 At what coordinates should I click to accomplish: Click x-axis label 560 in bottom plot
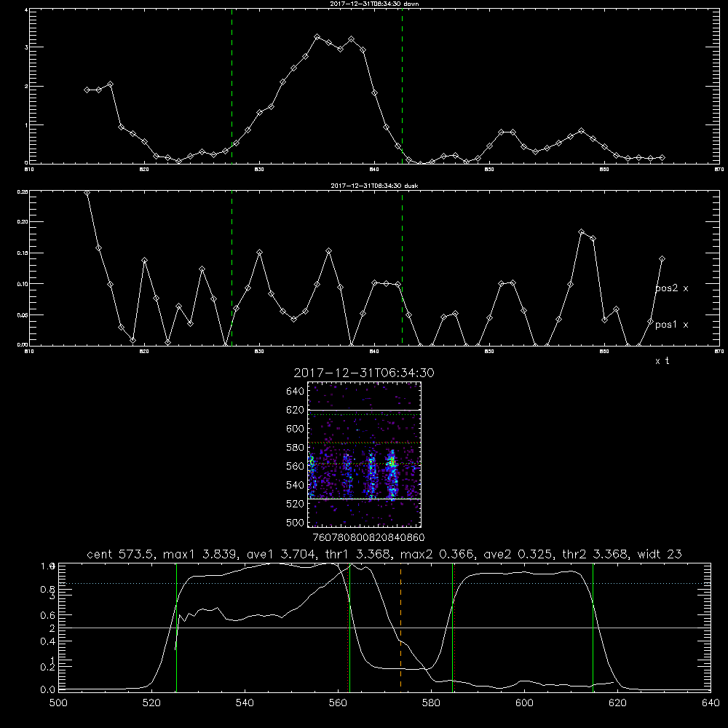[338, 703]
